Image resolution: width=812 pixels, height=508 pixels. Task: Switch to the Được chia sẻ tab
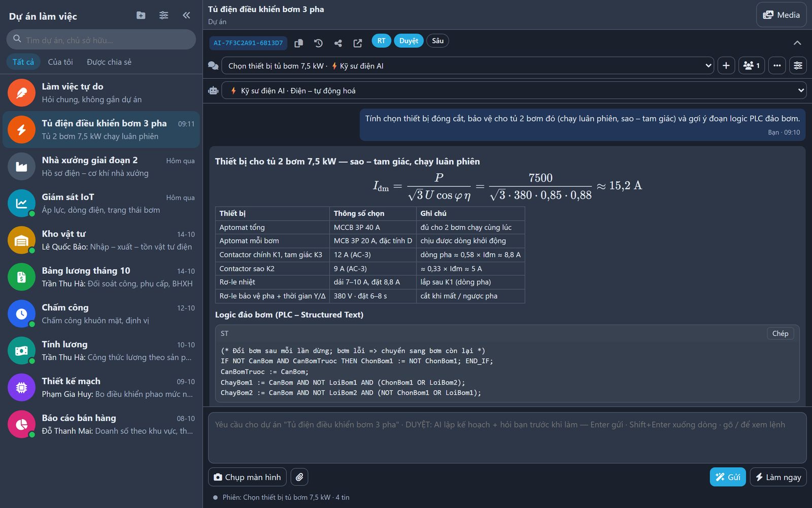click(109, 62)
